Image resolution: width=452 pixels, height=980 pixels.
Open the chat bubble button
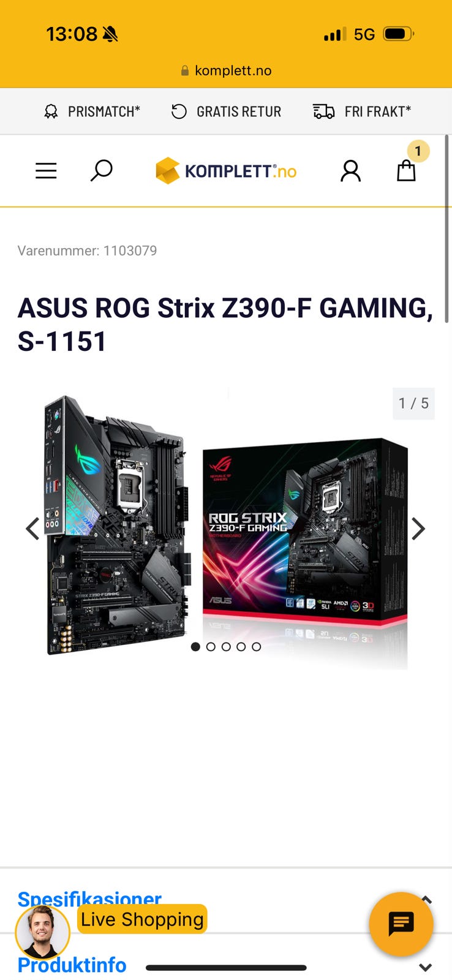coord(401,924)
